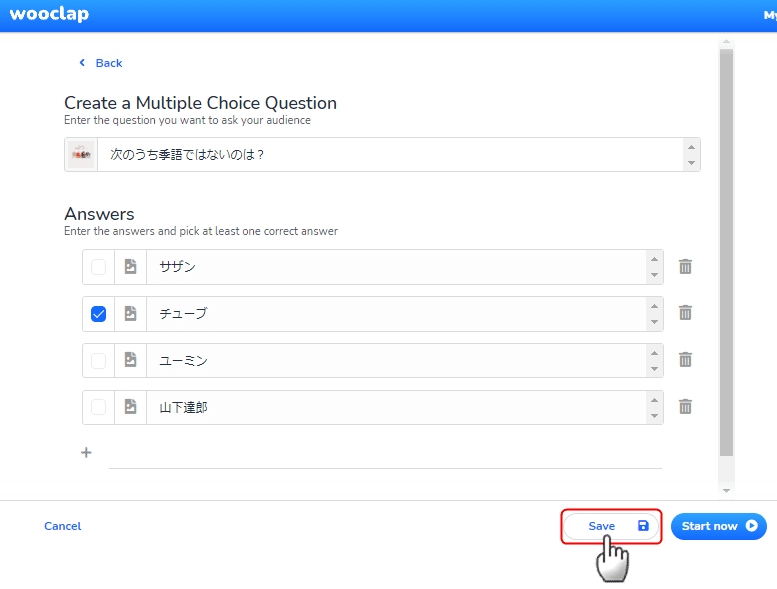Viewport: 777px width, 589px height.
Task: Click up arrow in 山下達郎 field
Action: (655, 400)
